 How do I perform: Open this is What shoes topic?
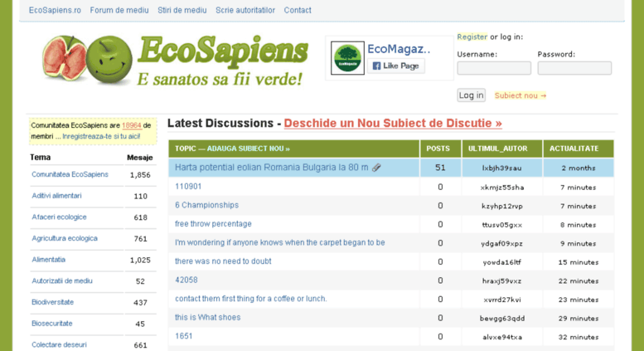[x=207, y=317]
